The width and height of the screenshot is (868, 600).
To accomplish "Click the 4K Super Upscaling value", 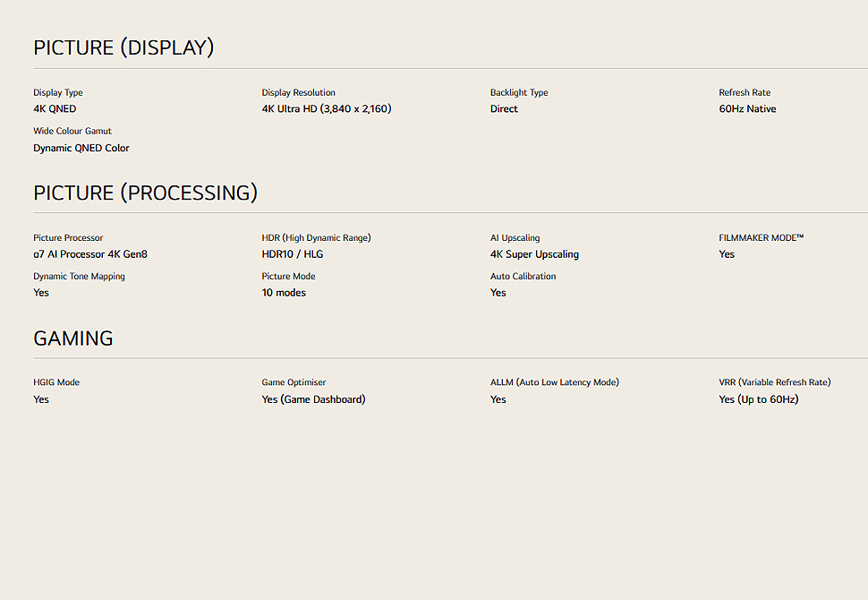I will (535, 254).
